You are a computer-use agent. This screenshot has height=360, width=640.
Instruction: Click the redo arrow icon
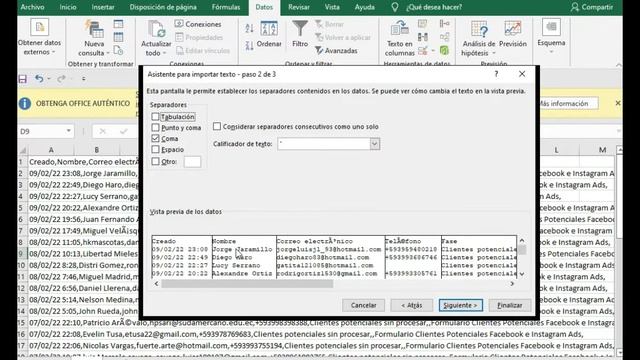point(61,78)
